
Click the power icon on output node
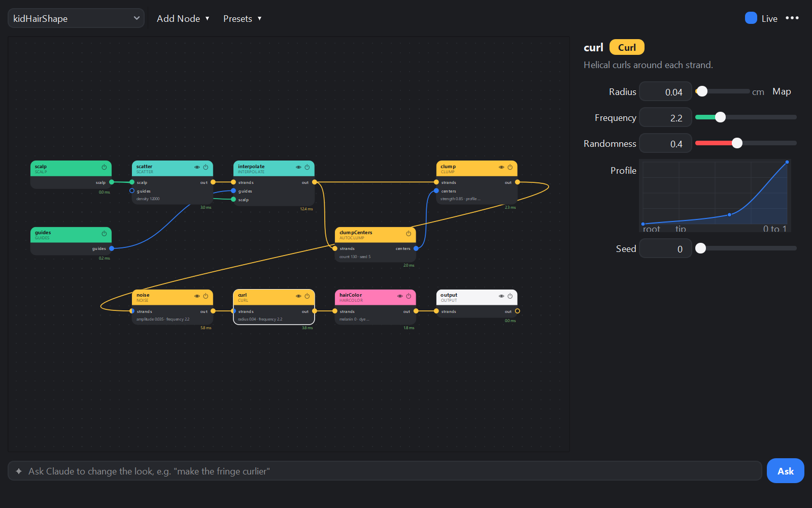[510, 296]
